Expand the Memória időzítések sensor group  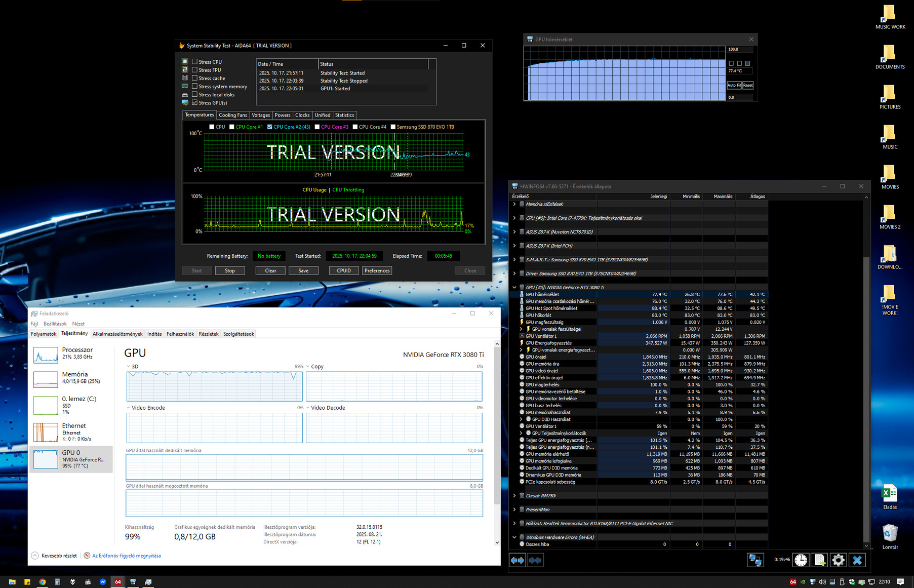[514, 204]
